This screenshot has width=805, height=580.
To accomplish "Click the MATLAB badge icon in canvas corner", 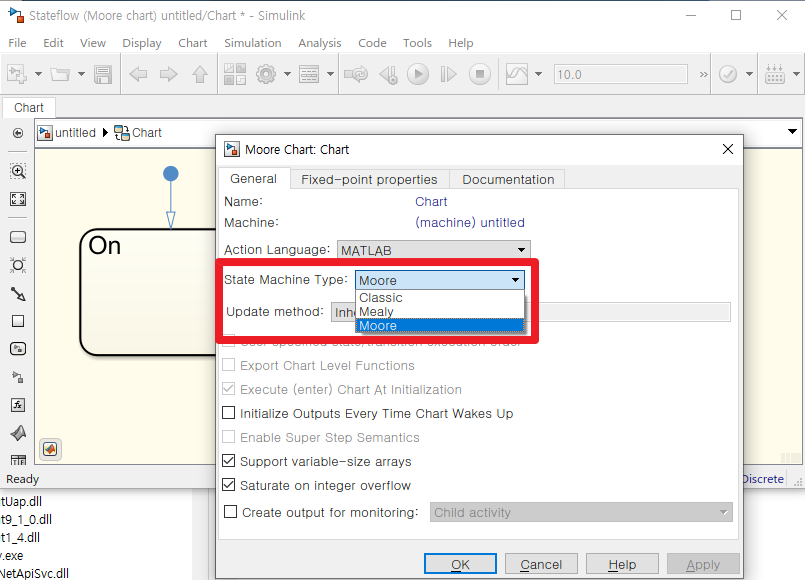I will [x=50, y=449].
